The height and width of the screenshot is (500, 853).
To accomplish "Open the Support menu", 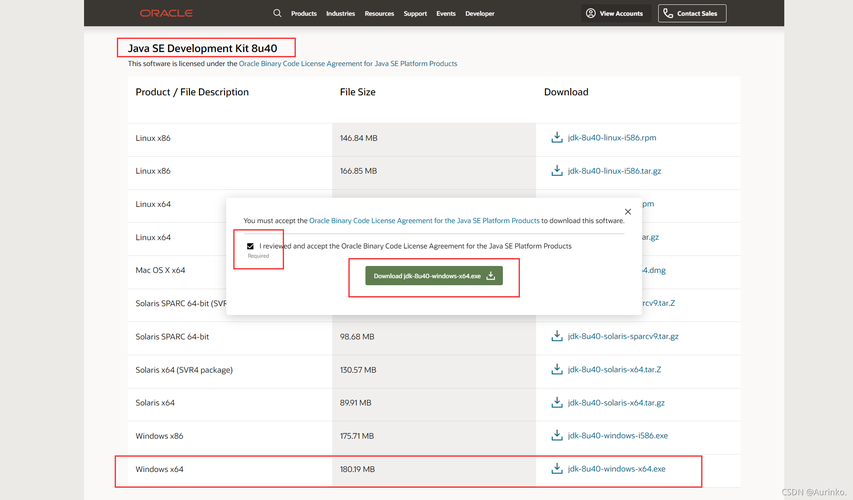I will pyautogui.click(x=415, y=14).
